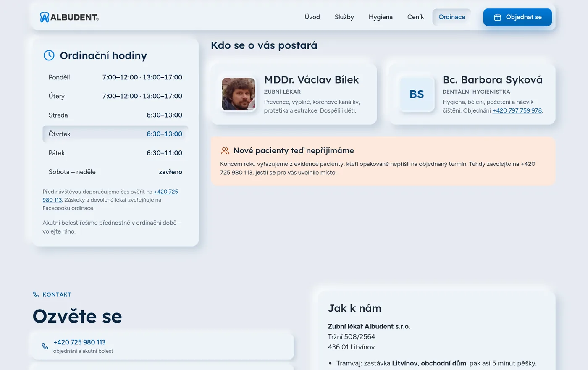588x370 pixels.
Task: Select the Pondělí hours row
Action: 115,77
